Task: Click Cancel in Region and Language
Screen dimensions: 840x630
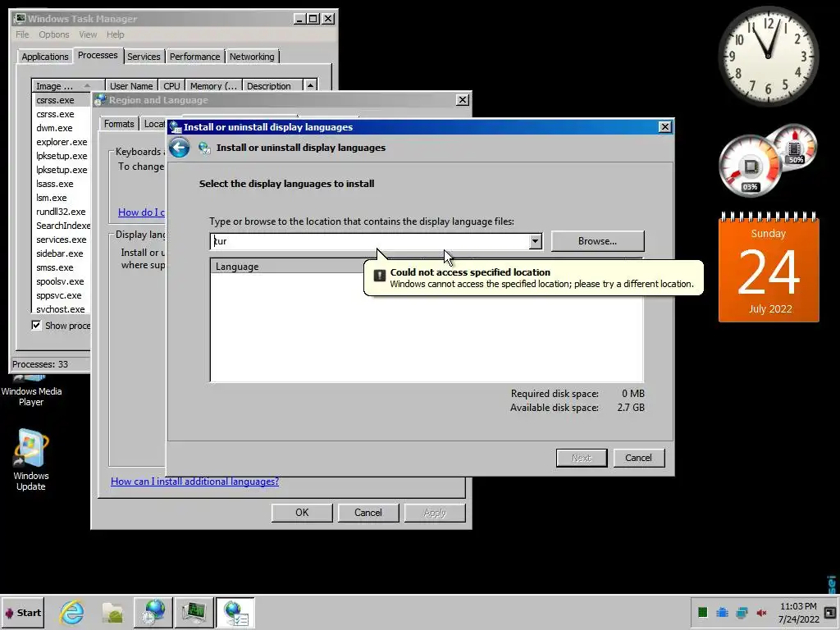Action: tap(368, 513)
